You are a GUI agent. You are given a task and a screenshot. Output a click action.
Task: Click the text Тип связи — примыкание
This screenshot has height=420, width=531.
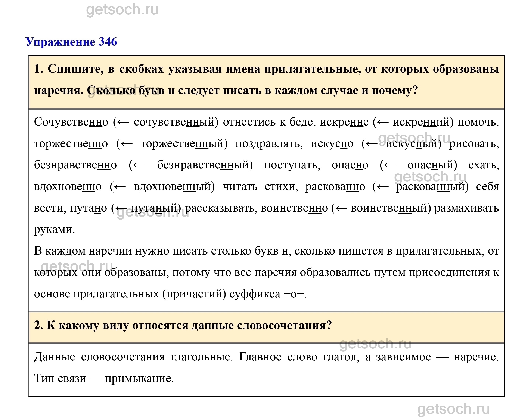coord(104,378)
